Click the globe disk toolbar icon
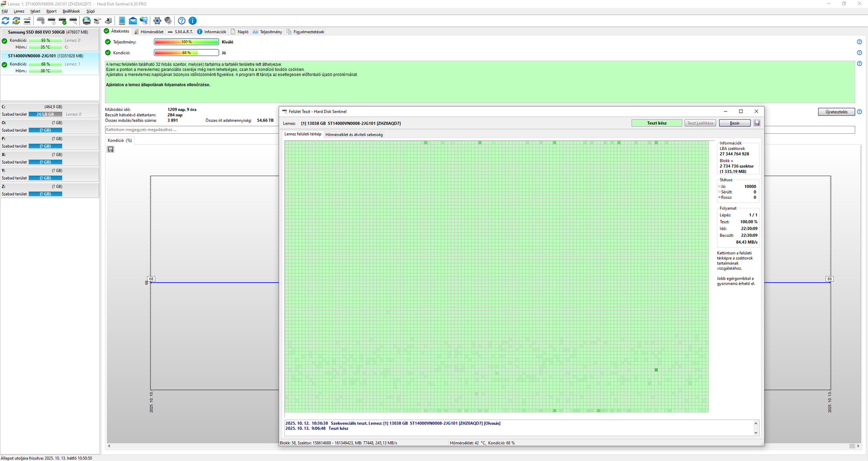868x461 pixels. click(86, 21)
